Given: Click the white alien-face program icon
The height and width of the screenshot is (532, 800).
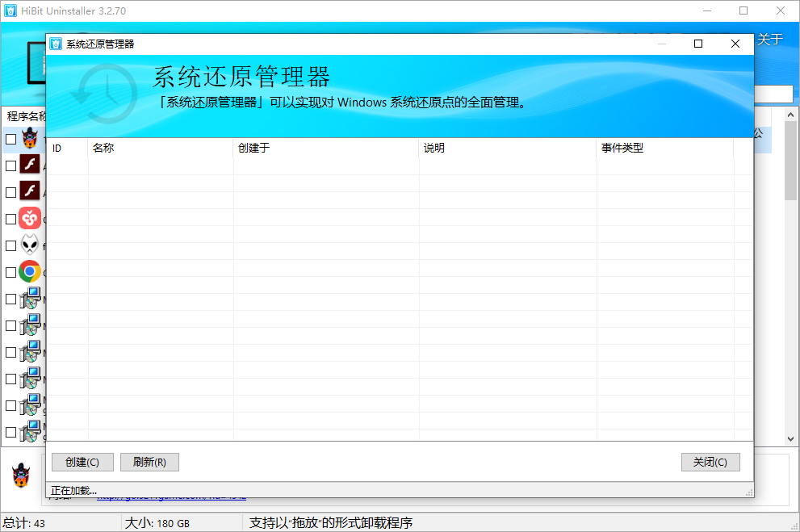Looking at the screenshot, I should pos(31,245).
